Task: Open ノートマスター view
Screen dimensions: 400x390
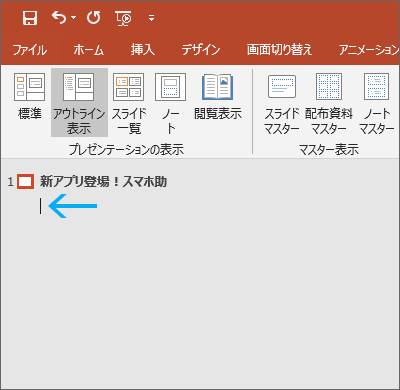Action: point(377,104)
